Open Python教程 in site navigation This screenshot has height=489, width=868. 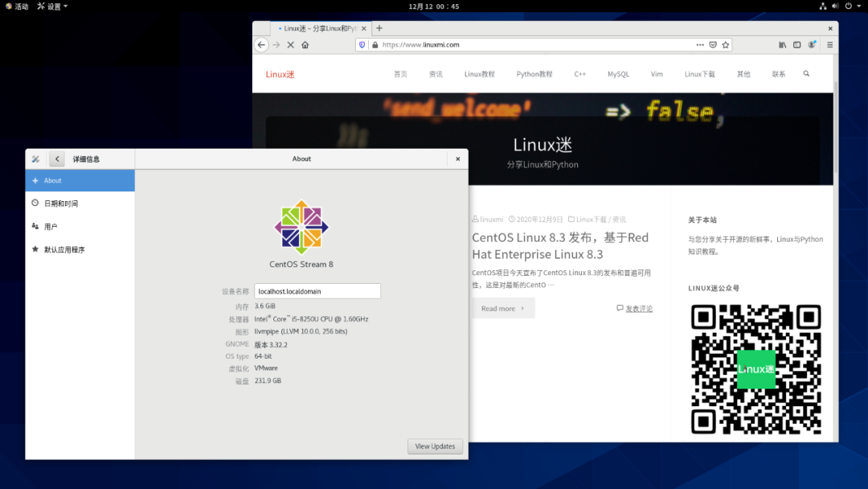(x=534, y=74)
